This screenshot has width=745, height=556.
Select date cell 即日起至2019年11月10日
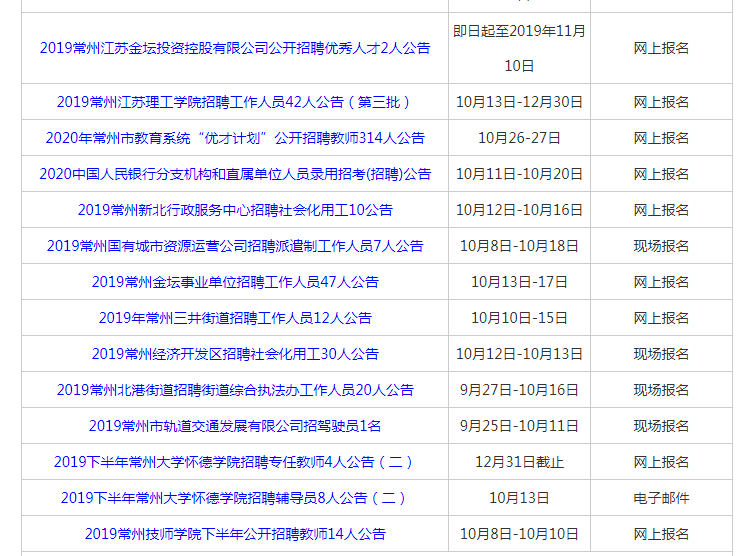(519, 48)
